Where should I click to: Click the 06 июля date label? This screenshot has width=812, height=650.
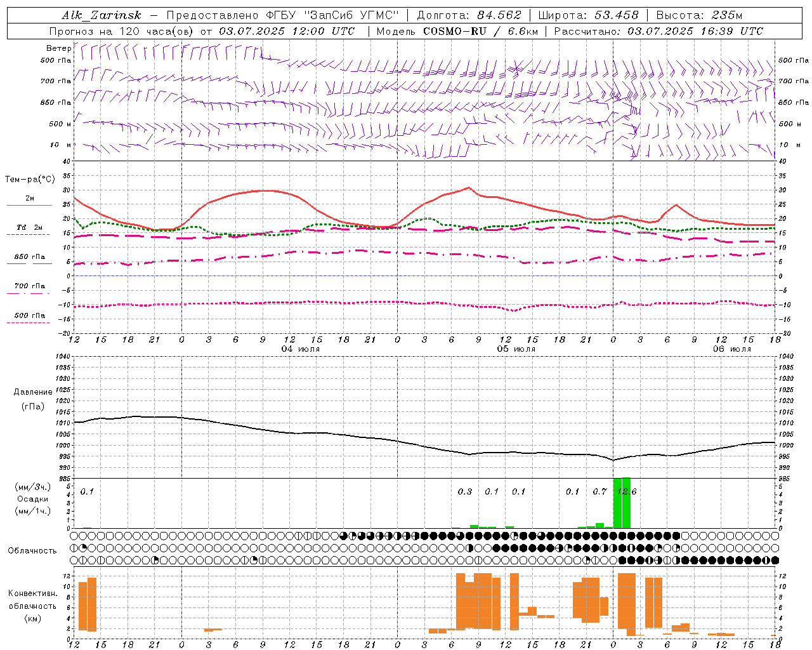(732, 349)
